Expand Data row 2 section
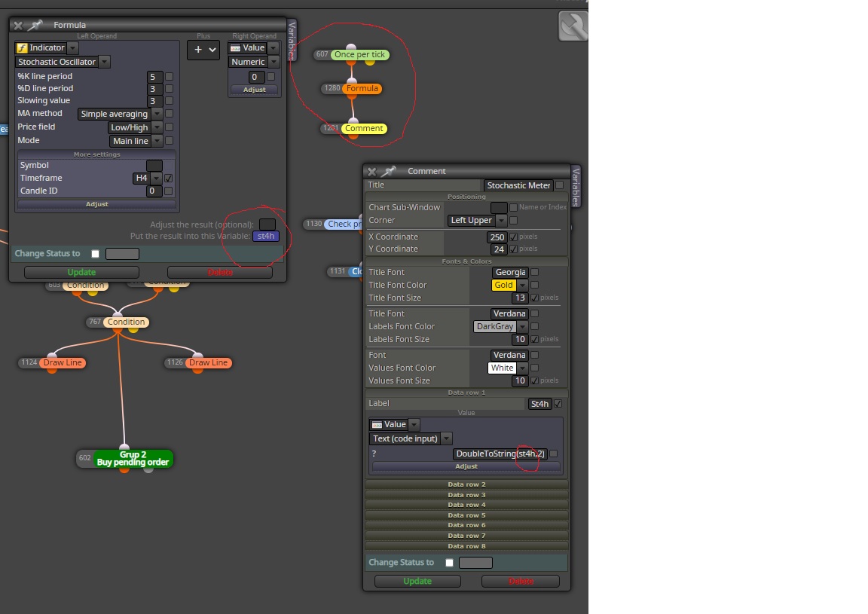This screenshot has width=868, height=614. point(466,484)
